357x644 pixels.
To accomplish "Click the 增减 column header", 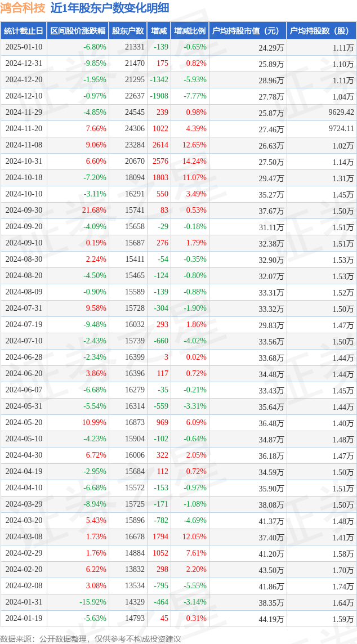I will pyautogui.click(x=159, y=31).
